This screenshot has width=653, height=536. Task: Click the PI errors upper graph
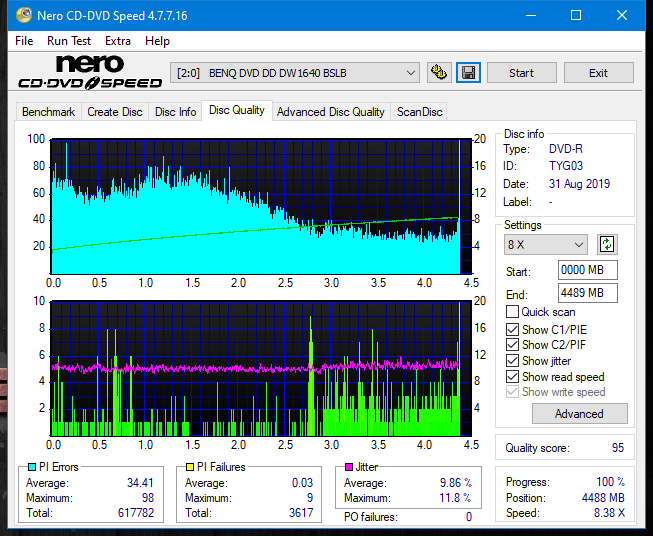[x=261, y=207]
